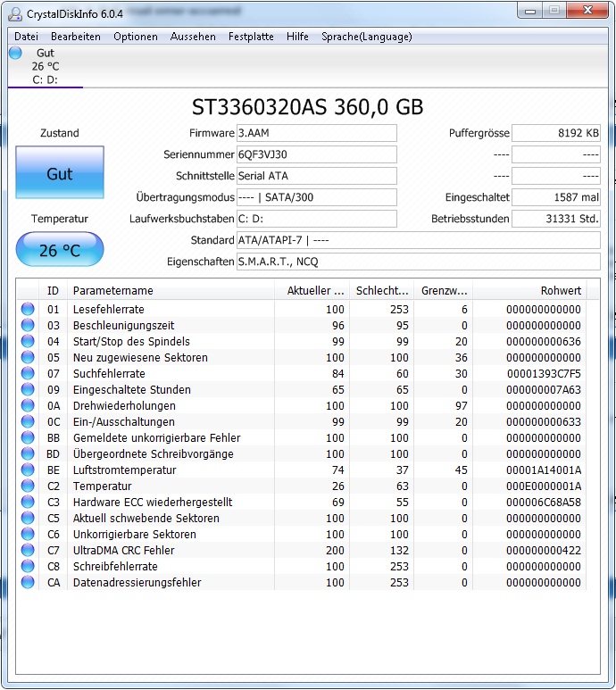The image size is (616, 690).
Task: Click the Grenzw... column header
Action: 444,290
